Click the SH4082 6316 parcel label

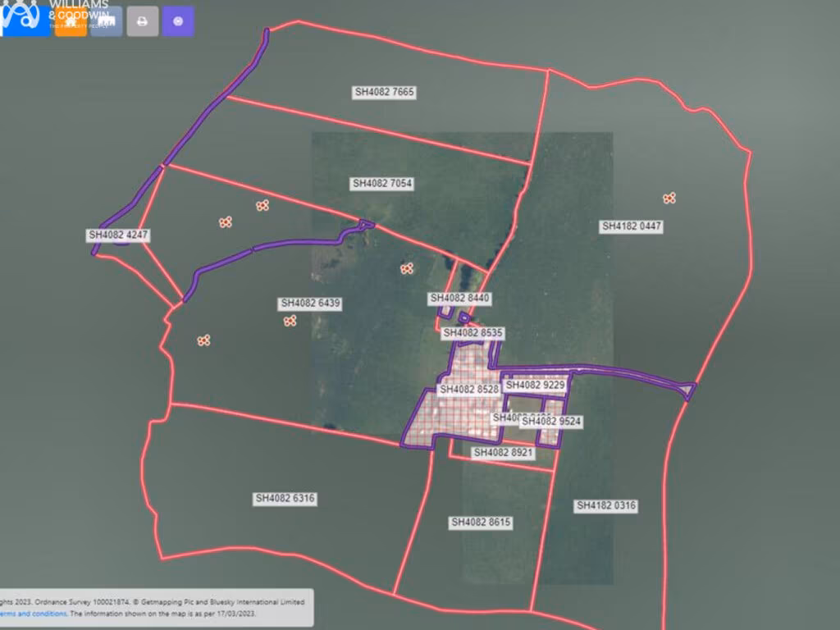click(x=285, y=499)
